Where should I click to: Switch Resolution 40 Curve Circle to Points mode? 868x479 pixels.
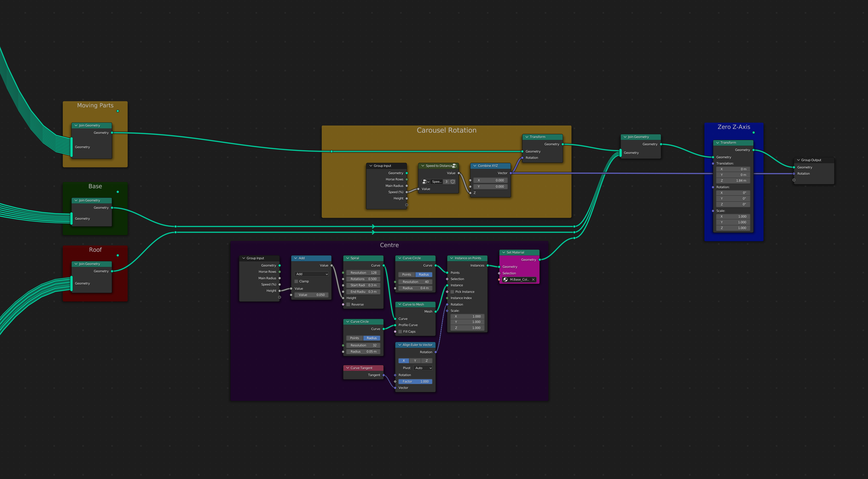407,274
